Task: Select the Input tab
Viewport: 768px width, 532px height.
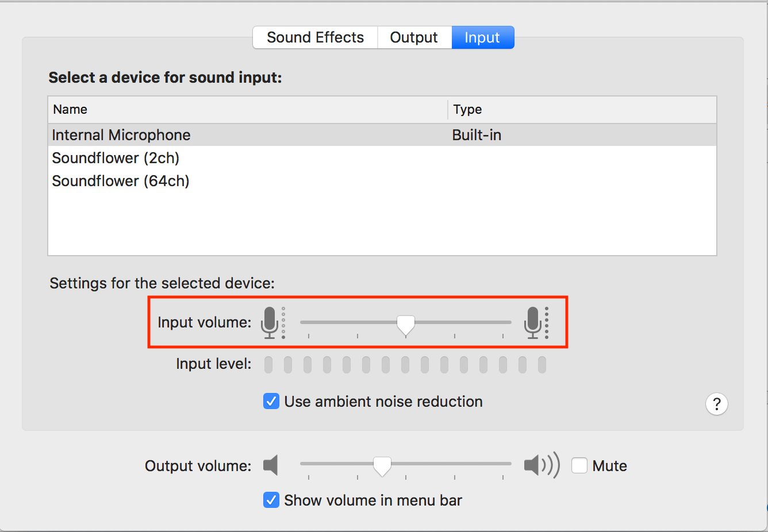Action: (x=482, y=37)
